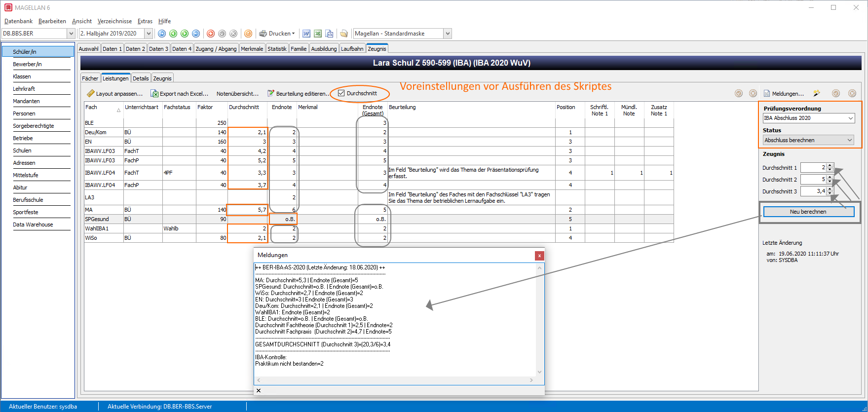The width and height of the screenshot is (868, 412).
Task: Click the orange refresh icon in toolbar
Action: click(x=248, y=34)
